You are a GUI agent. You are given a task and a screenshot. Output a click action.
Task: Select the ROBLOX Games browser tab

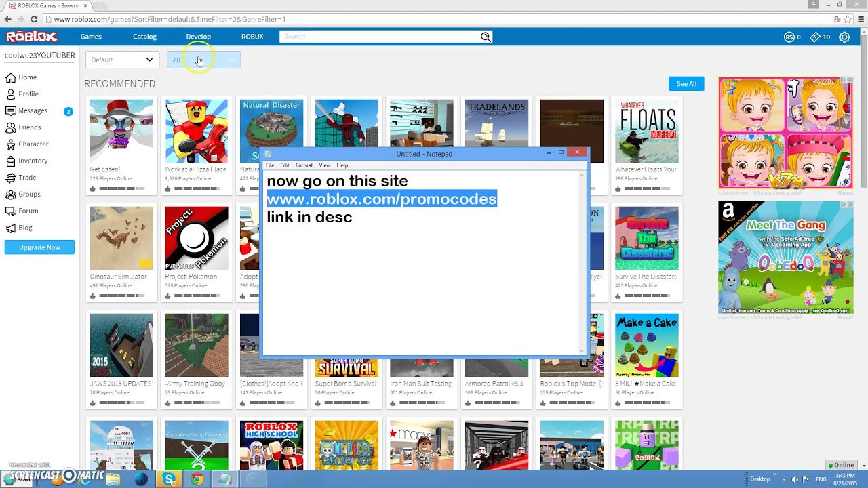coord(47,5)
